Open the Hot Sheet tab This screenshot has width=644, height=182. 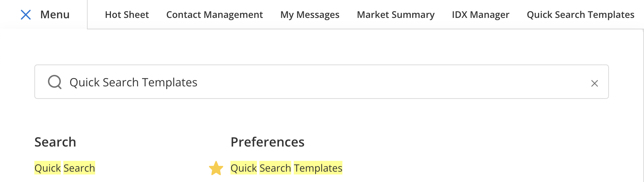pos(127,15)
